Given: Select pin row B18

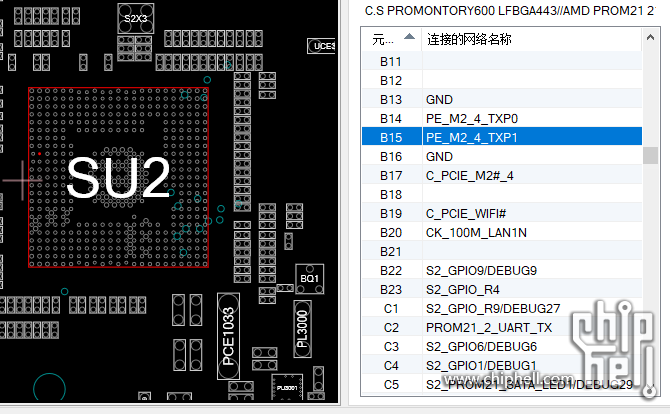Looking at the screenshot, I should (x=502, y=194).
